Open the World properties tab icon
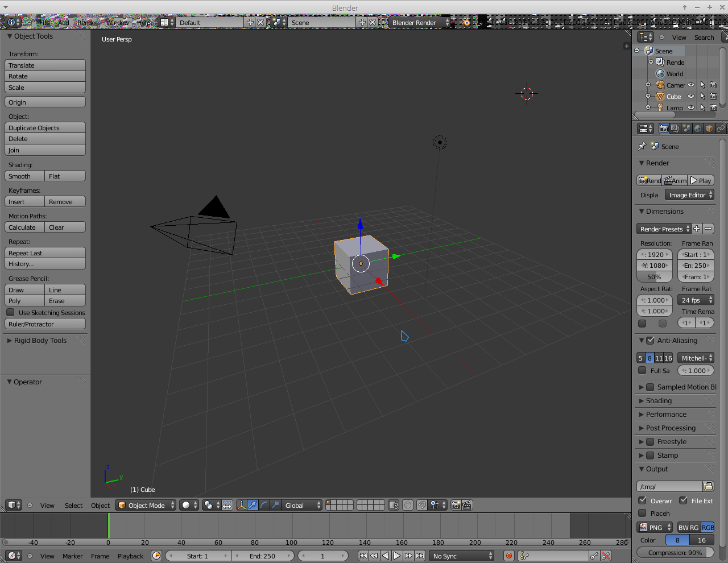The height and width of the screenshot is (563, 728). pyautogui.click(x=698, y=129)
